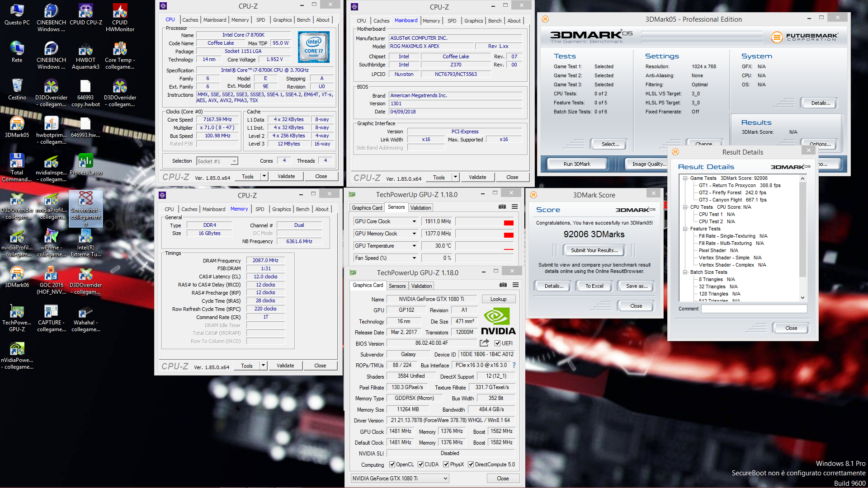Click down arrow of Result Details scrollbar

[802, 298]
